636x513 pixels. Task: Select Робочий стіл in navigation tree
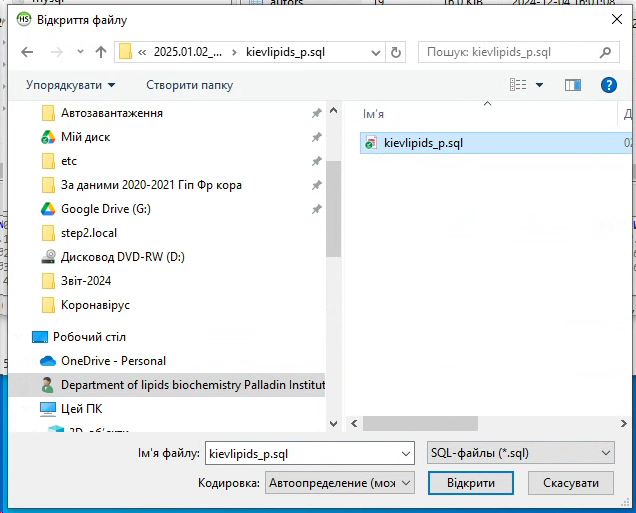tap(89, 337)
